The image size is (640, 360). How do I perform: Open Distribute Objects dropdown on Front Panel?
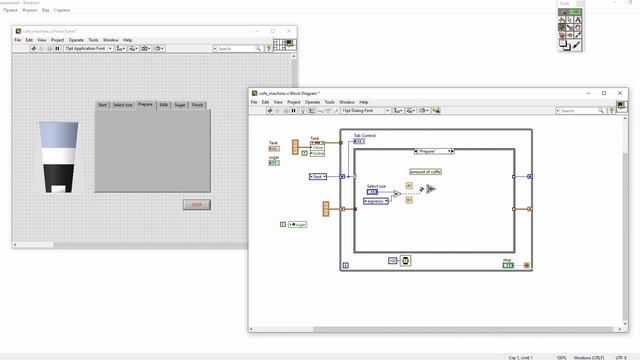[x=133, y=49]
